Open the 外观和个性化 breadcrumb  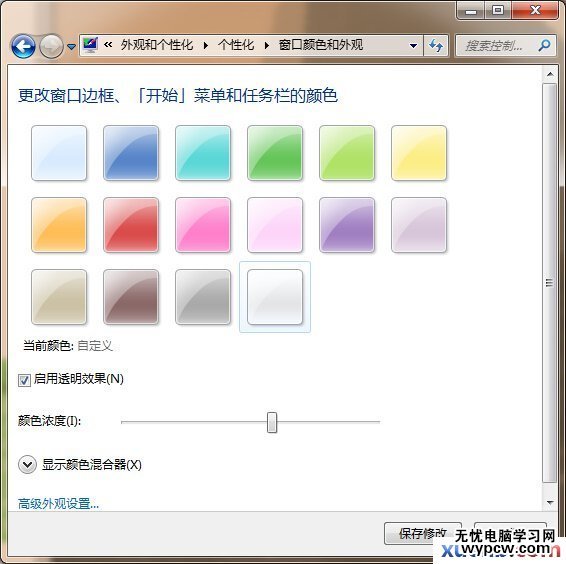point(157,45)
